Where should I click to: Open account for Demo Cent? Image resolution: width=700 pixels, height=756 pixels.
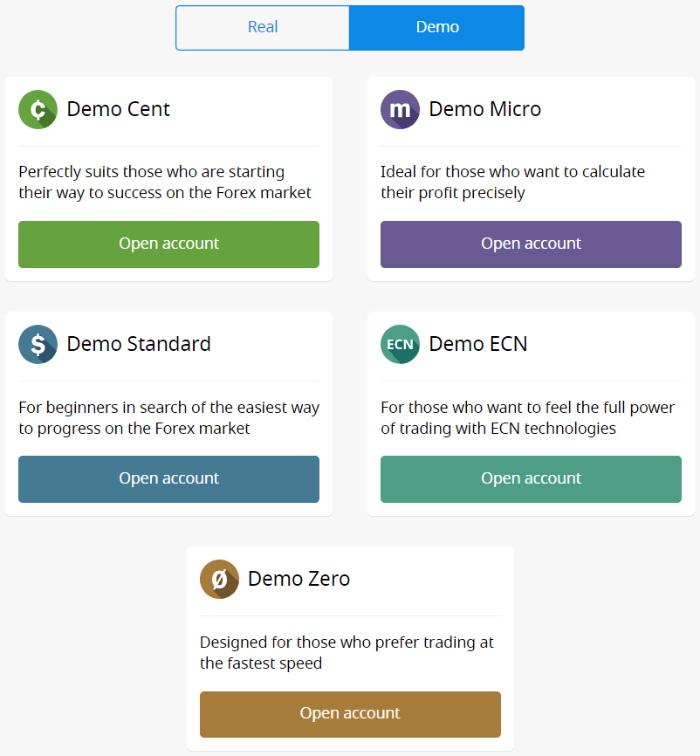168,244
